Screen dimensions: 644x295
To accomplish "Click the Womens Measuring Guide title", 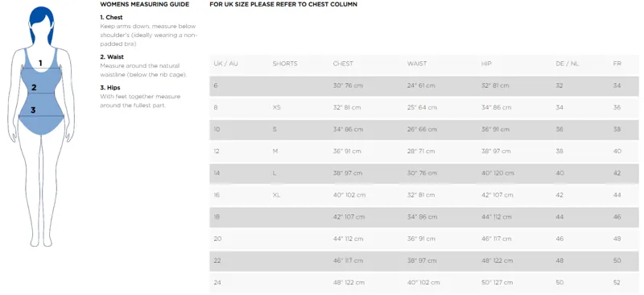I will pyautogui.click(x=145, y=5).
